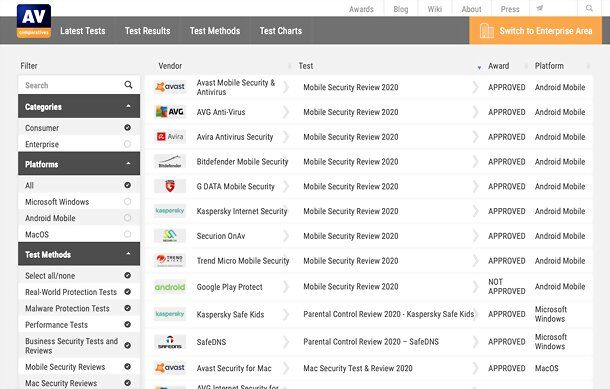
Task: Click chevron before Award in Trend Micro row
Action: [x=475, y=260]
